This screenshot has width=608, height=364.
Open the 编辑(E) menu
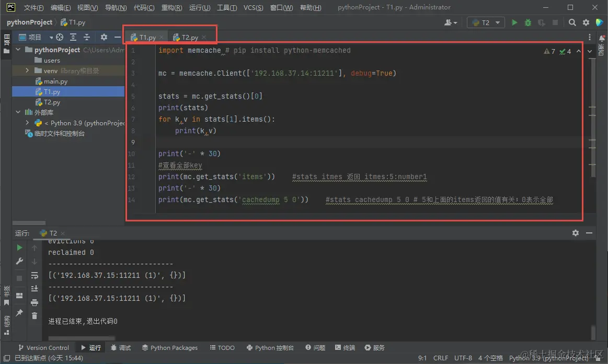pos(61,7)
